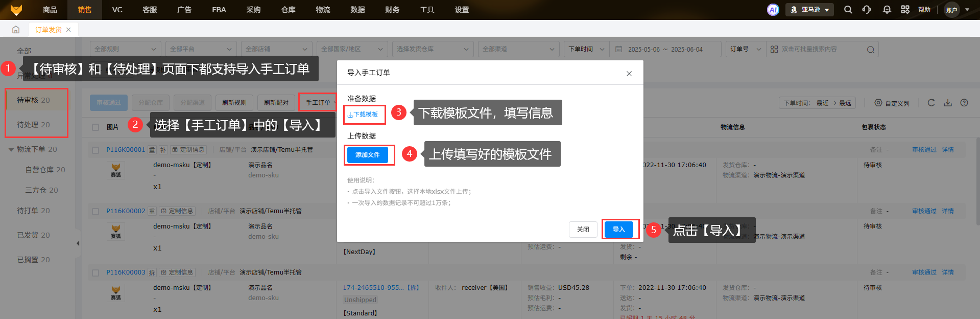Click the 关闭 button in dialog
This screenshot has width=980, height=319.
click(x=583, y=230)
